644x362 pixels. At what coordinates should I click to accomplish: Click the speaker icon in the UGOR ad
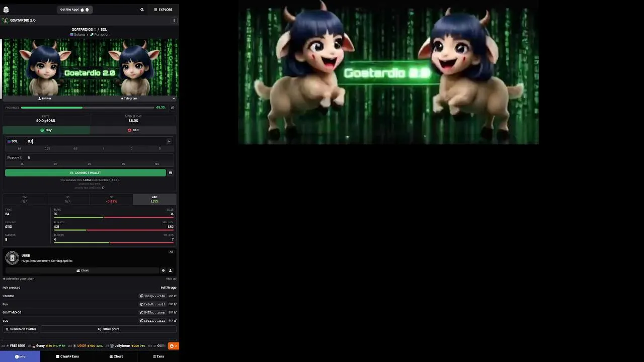tap(163, 270)
